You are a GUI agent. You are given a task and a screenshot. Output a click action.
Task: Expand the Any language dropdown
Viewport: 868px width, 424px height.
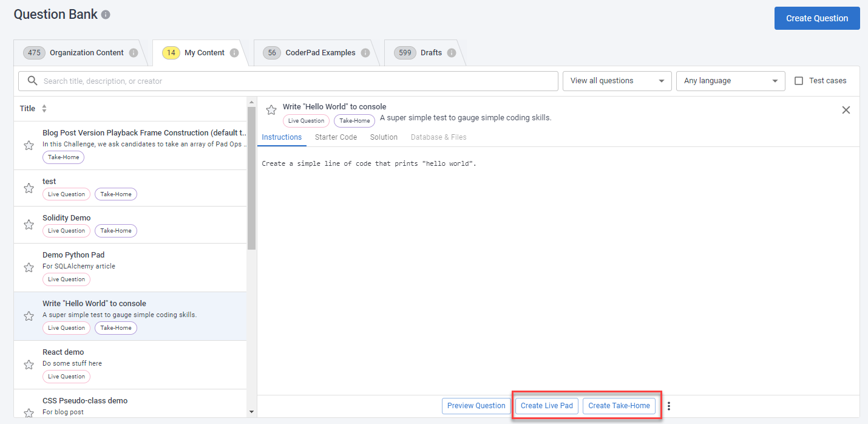click(730, 81)
